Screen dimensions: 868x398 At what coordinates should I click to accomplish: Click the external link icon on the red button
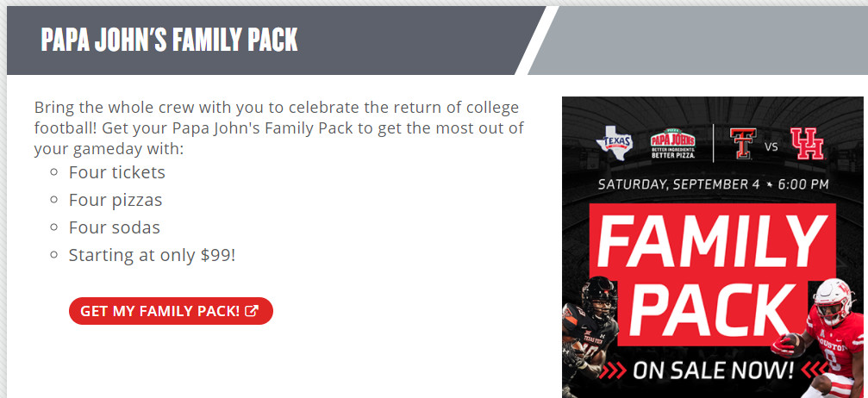[x=252, y=311]
